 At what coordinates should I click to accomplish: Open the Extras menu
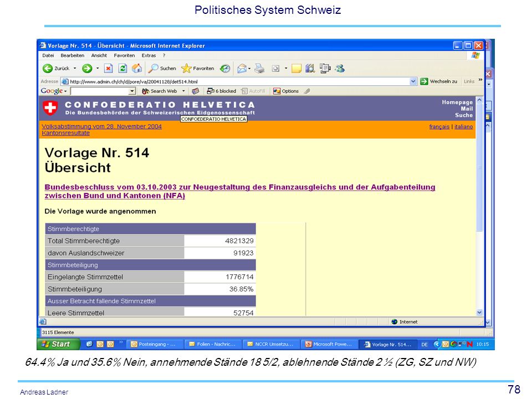pos(149,55)
